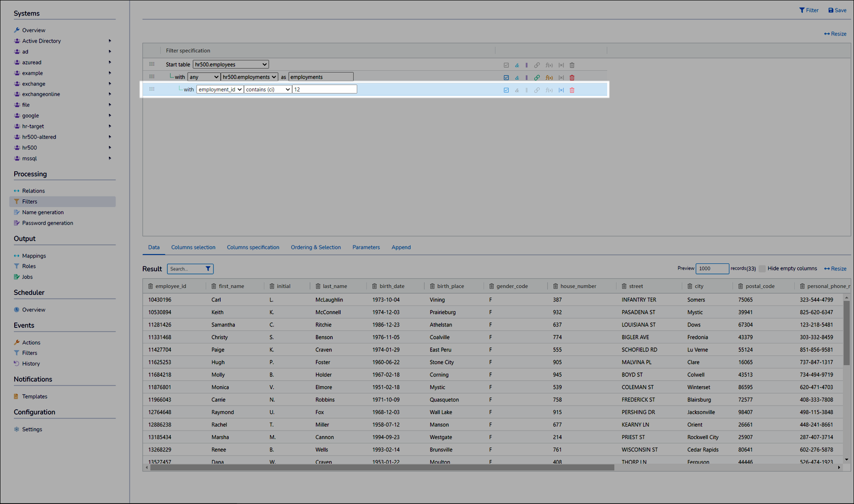The width and height of the screenshot is (854, 504).
Task: Enable Hide empty columns checkbox
Action: tap(762, 269)
